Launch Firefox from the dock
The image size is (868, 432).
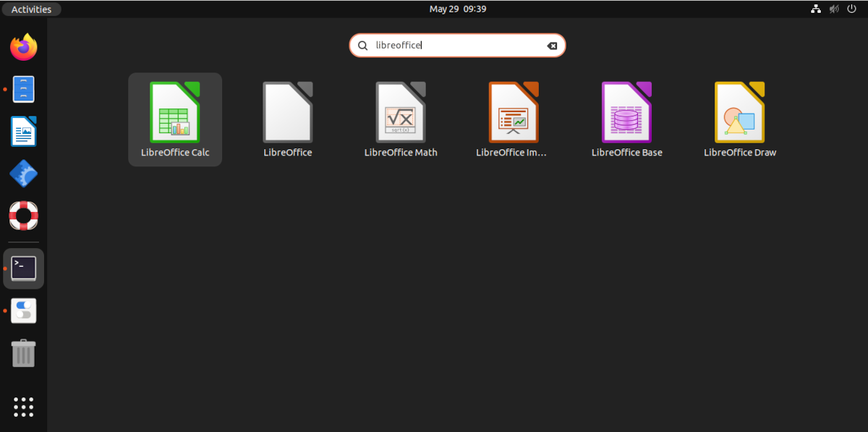click(x=23, y=46)
